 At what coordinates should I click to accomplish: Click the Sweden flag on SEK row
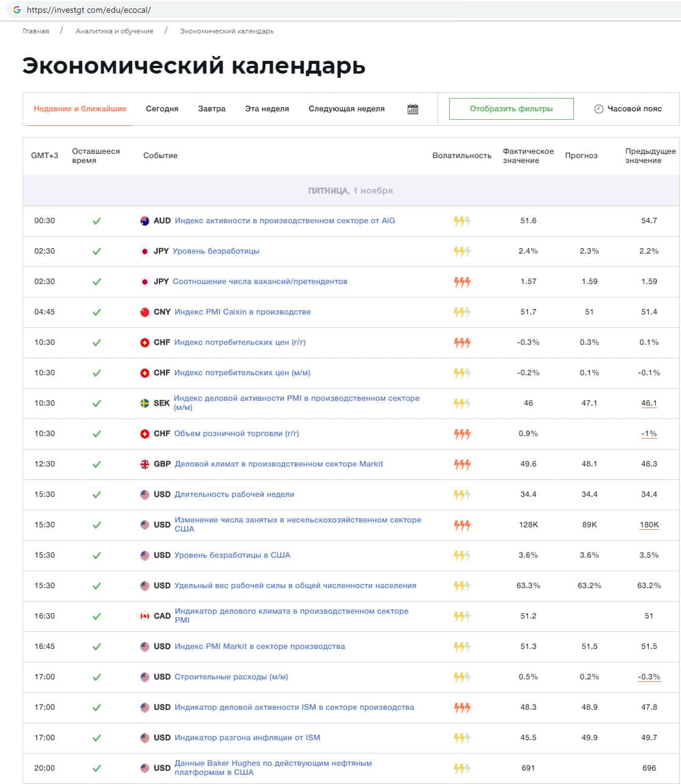145,403
